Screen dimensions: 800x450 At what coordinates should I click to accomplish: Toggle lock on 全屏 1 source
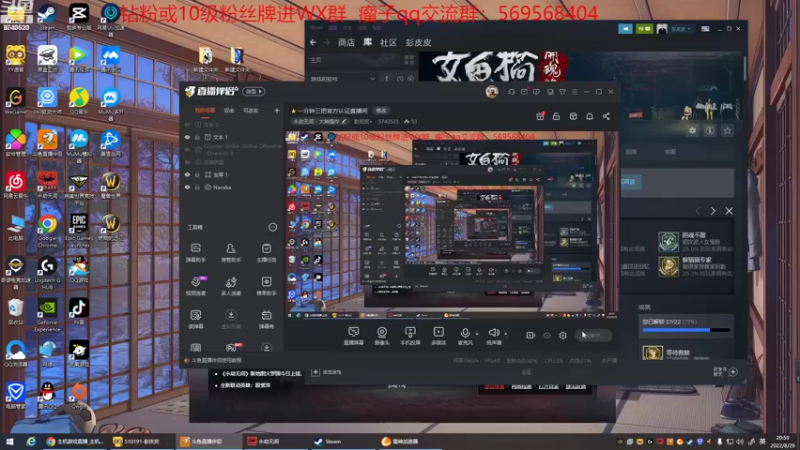[x=197, y=174]
